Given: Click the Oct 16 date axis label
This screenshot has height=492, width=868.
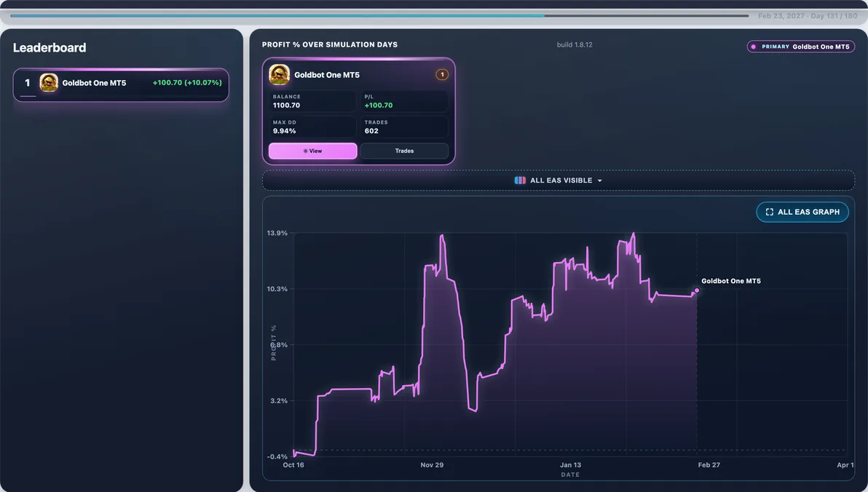Looking at the screenshot, I should (x=293, y=465).
